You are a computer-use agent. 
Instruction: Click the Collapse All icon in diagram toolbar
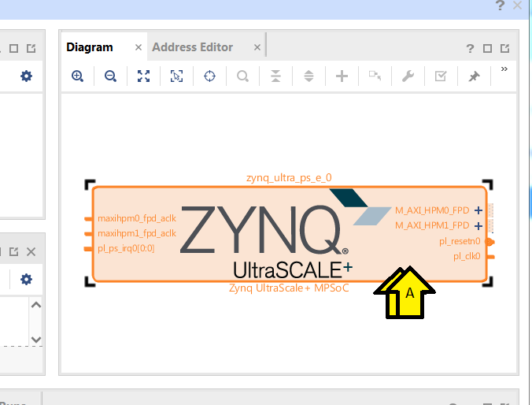[x=275, y=76]
